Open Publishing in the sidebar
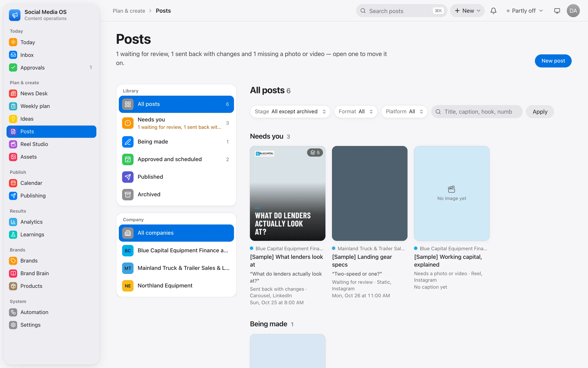The image size is (588, 368). [51, 196]
